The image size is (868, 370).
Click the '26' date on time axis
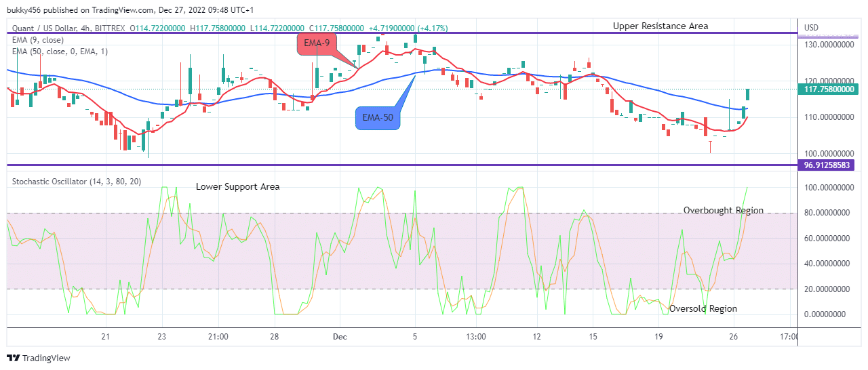733,336
